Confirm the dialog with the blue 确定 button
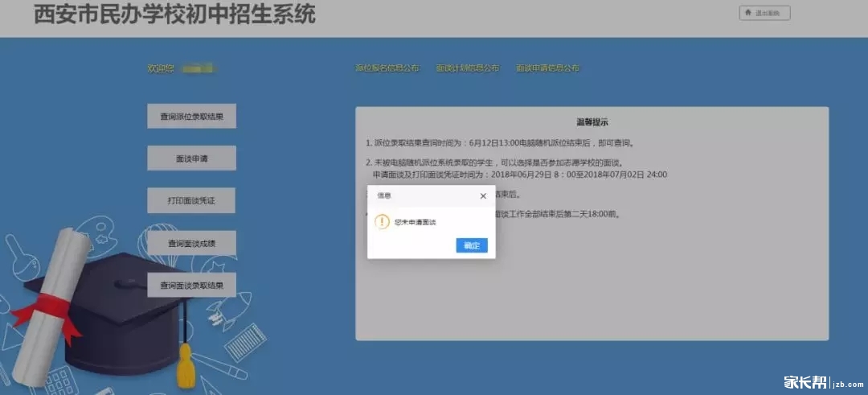The height and width of the screenshot is (395, 868). point(472,245)
